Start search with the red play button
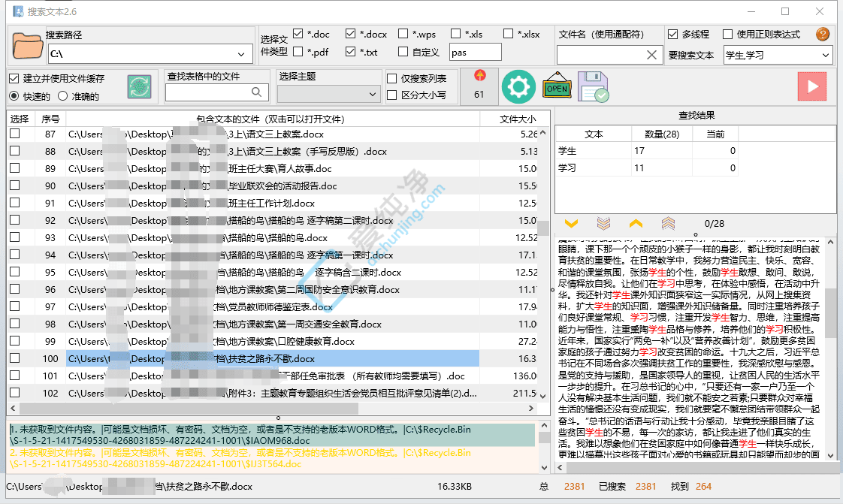The image size is (843, 504). coord(811,86)
